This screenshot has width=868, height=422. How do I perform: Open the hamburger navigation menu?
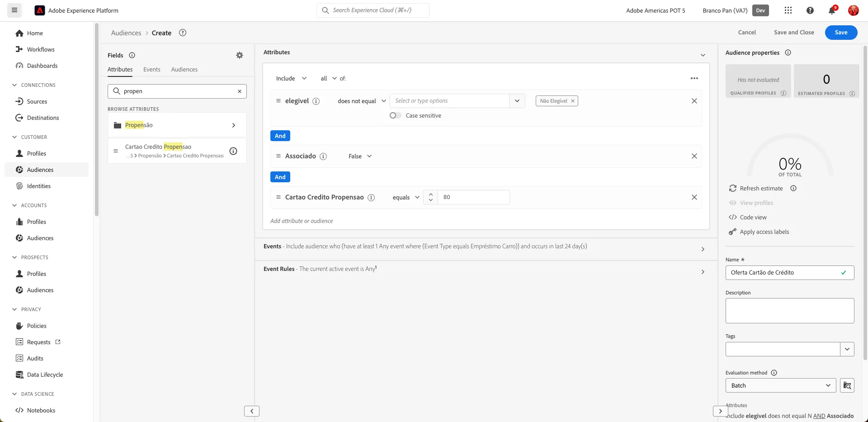[x=14, y=10]
